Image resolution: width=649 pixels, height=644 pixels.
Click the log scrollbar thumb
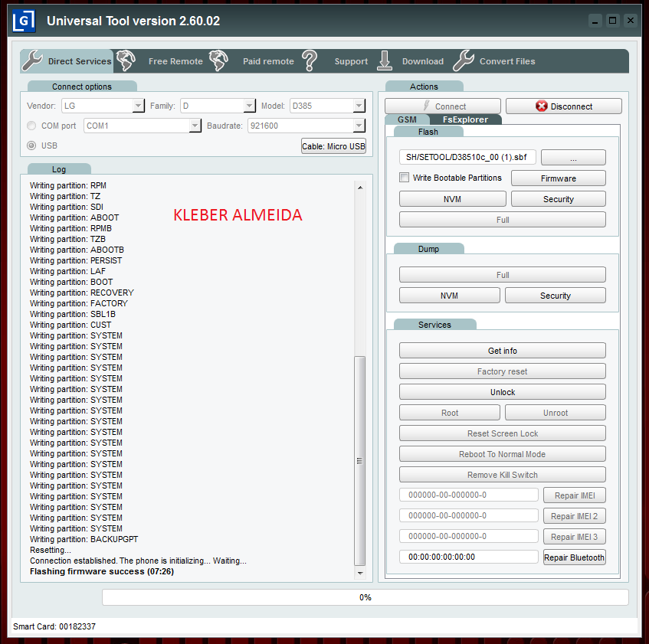coord(359,460)
